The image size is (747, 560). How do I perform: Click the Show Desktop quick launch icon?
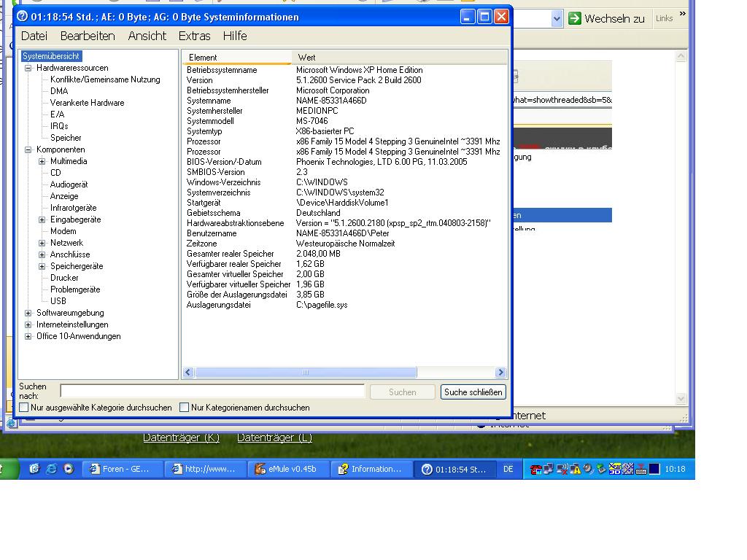[x=34, y=469]
